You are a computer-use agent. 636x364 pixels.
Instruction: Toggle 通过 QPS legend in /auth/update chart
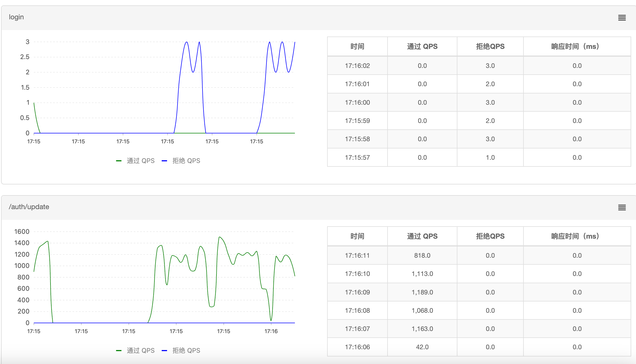tap(140, 351)
